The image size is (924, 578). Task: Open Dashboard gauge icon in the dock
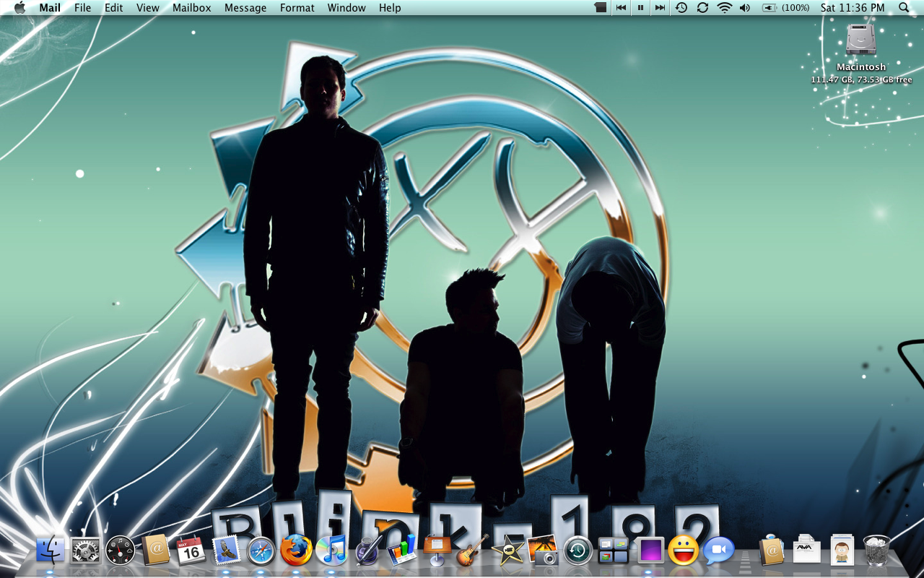click(x=120, y=551)
